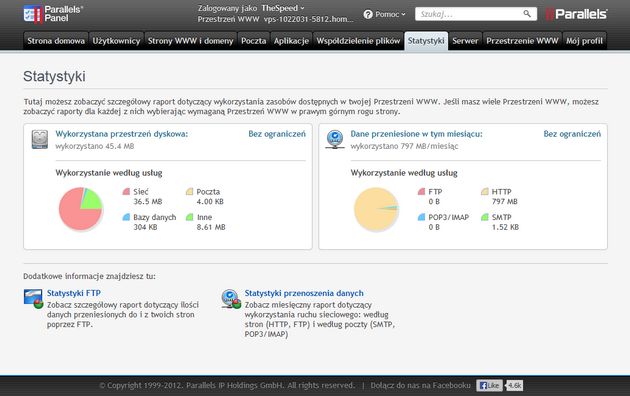Click the Facebook Like button
630x396 pixels.
pos(489,386)
